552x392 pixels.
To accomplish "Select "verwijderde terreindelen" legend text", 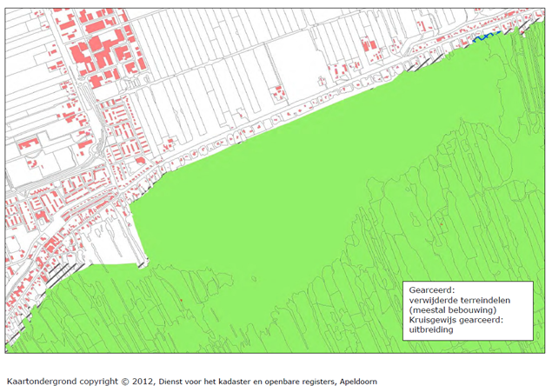I will point(461,300).
